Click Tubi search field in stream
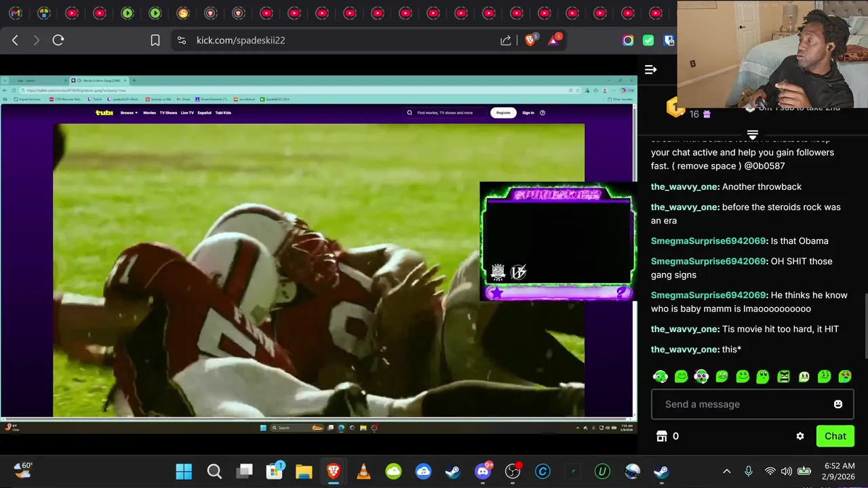Viewport: 868px width, 488px height. 446,113
